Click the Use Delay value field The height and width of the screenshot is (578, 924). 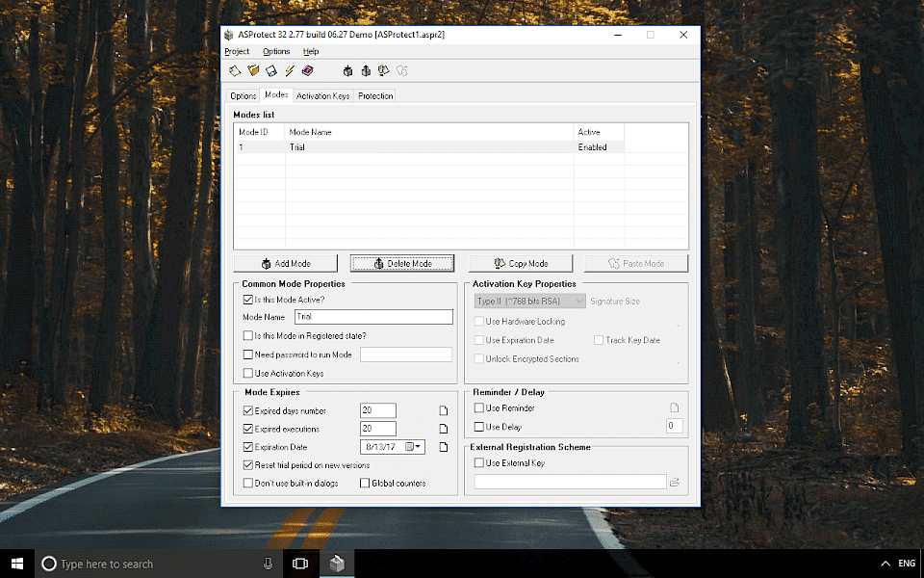pyautogui.click(x=674, y=426)
